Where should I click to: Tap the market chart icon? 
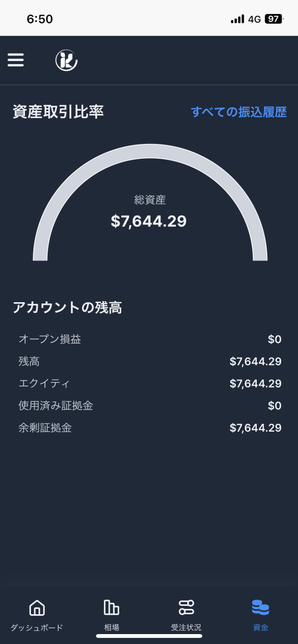click(111, 607)
